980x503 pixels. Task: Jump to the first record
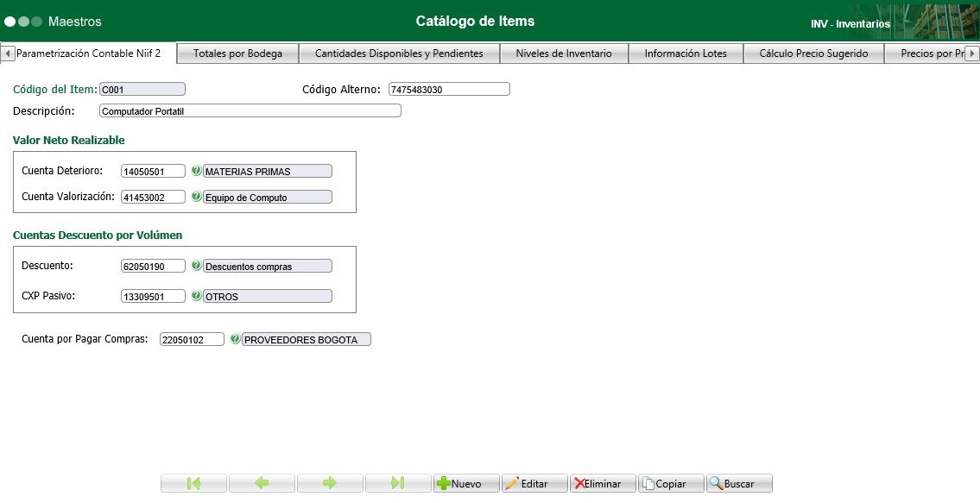tap(193, 483)
